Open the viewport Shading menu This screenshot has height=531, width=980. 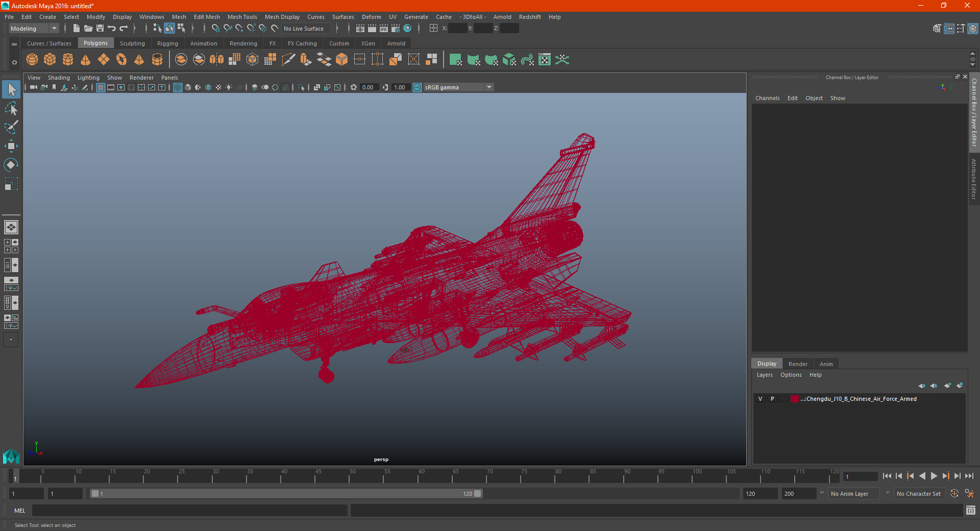click(x=59, y=78)
